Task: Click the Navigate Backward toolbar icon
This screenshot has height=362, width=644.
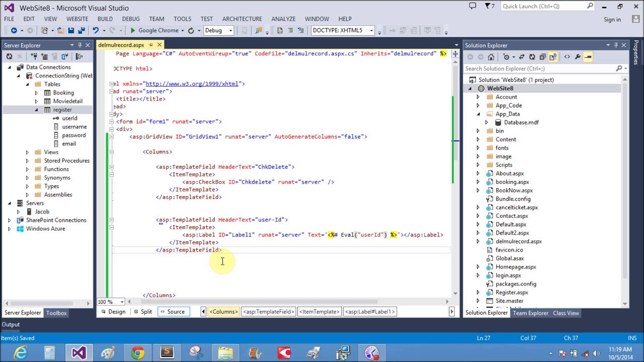Action: point(14,31)
